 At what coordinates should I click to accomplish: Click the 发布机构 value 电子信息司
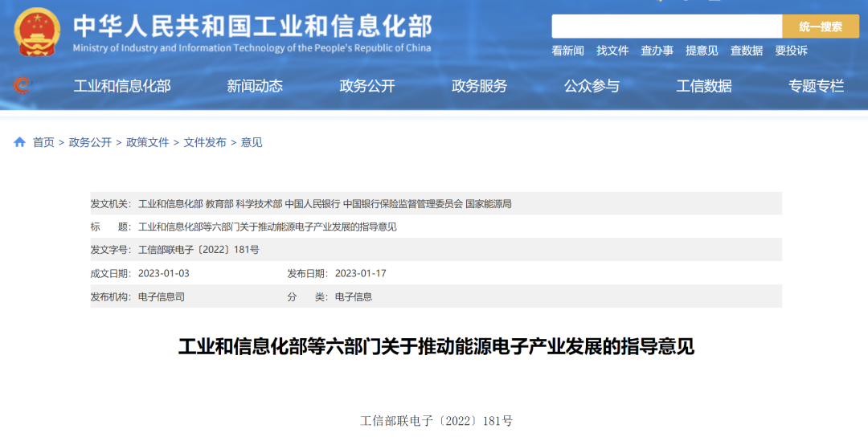162,297
